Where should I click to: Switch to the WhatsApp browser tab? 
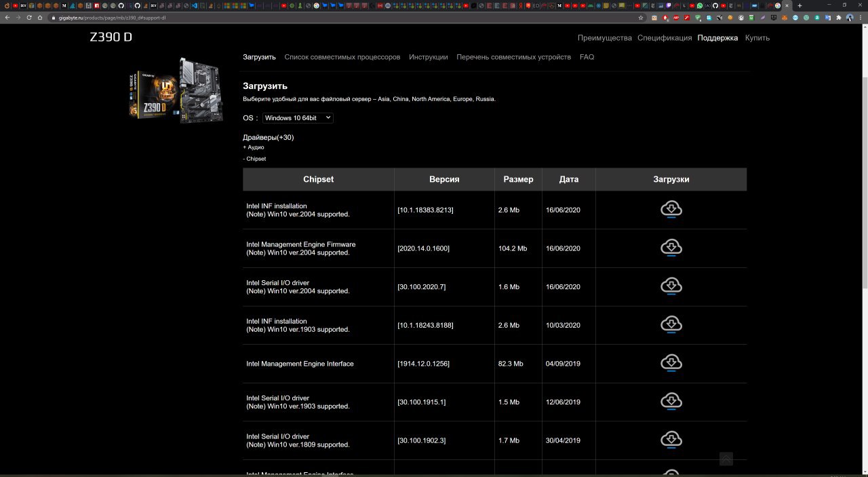point(700,5)
